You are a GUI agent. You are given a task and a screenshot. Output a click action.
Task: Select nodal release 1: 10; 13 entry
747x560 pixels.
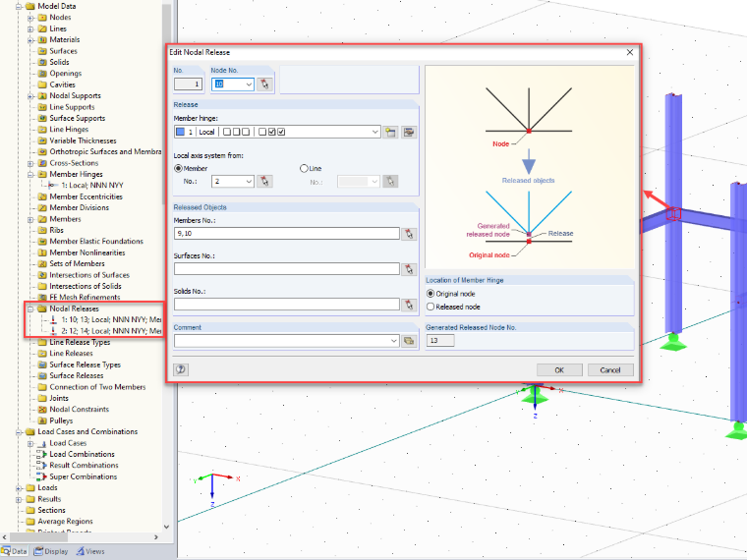pyautogui.click(x=111, y=319)
